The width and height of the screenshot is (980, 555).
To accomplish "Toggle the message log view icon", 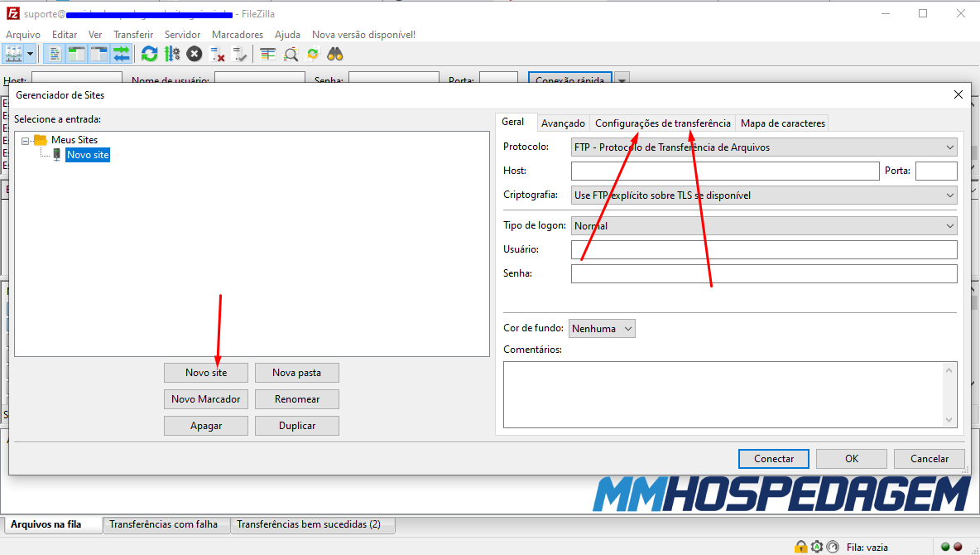I will 55,55.
